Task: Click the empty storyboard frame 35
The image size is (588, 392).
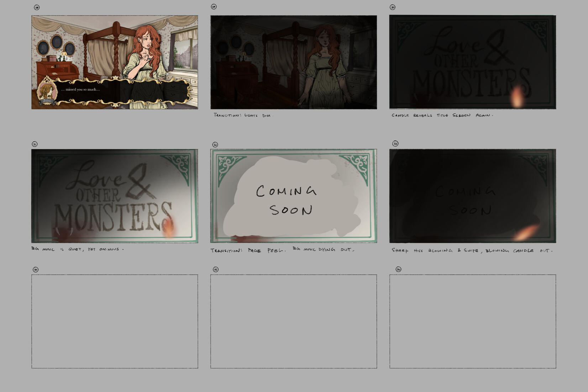Action: coord(293,321)
